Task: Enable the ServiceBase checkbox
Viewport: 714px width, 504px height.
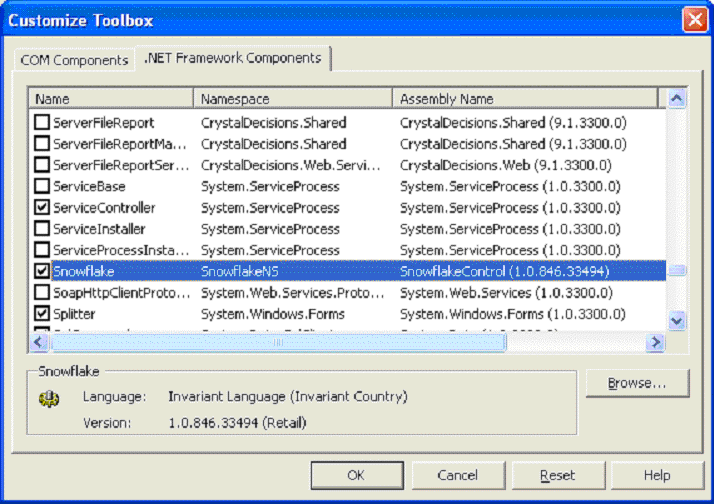Action: coord(42,186)
